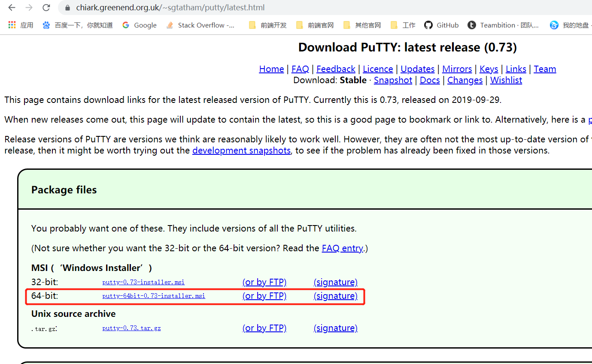
Task: Open the Teambition bookmark
Action: click(x=504, y=25)
